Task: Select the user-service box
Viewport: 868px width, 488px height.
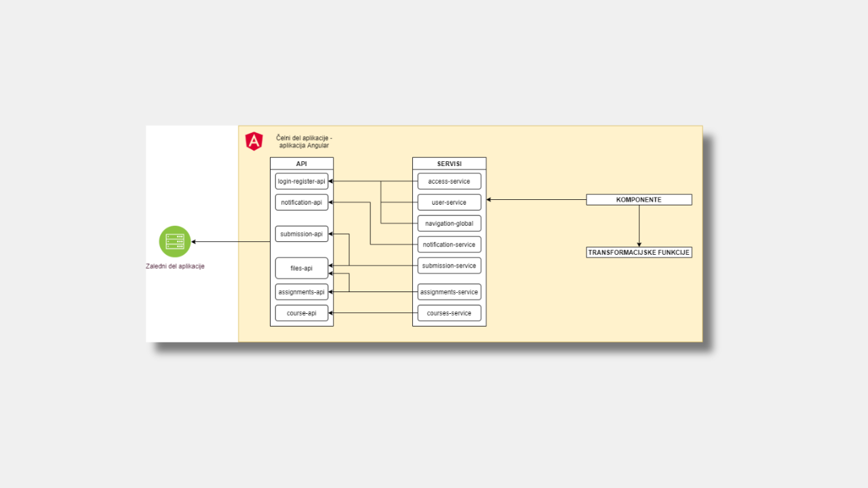Action: coord(449,202)
